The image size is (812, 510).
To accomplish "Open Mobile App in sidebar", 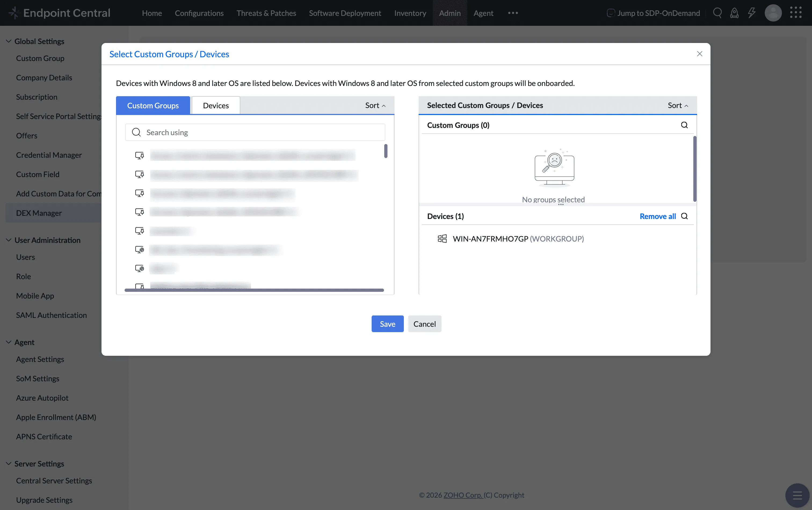I will pos(35,296).
